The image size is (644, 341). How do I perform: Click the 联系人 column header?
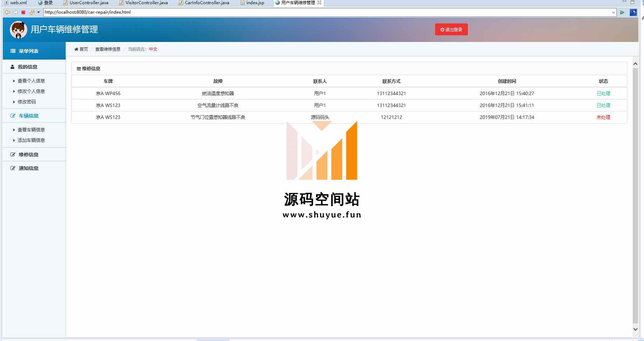coord(320,81)
